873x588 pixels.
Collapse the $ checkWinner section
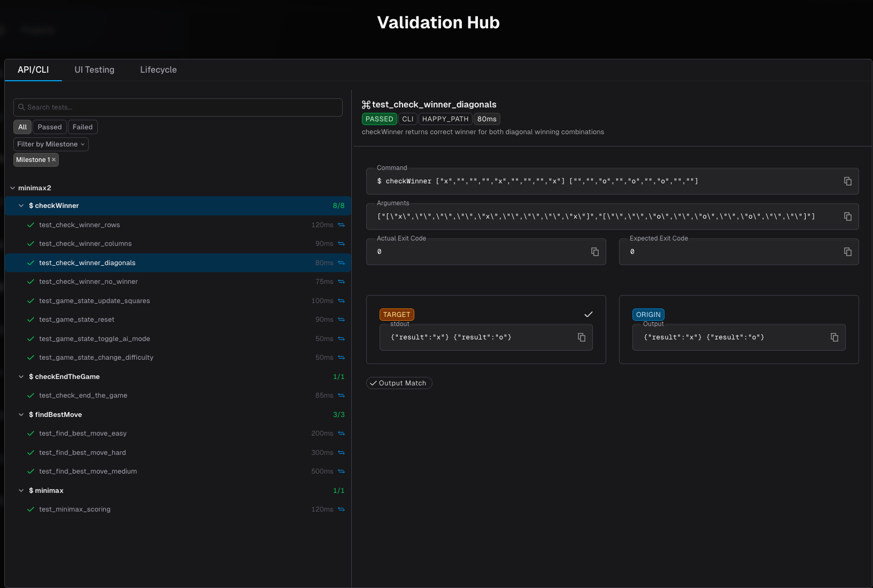point(21,206)
